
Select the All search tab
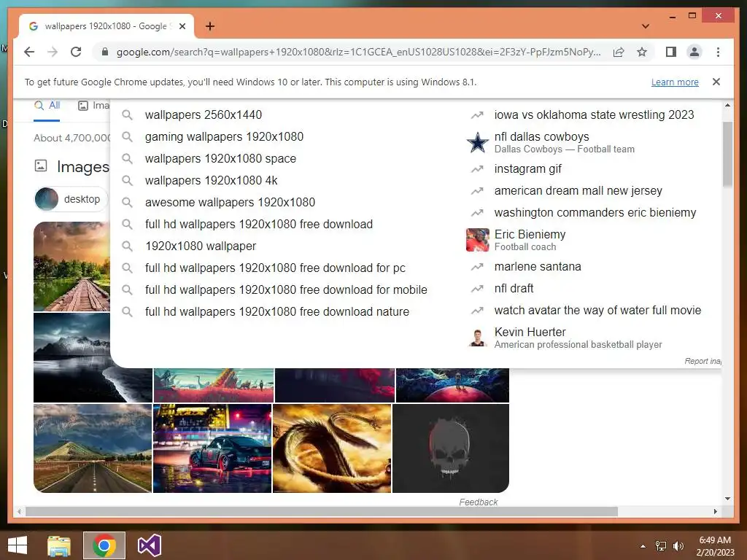(x=47, y=105)
